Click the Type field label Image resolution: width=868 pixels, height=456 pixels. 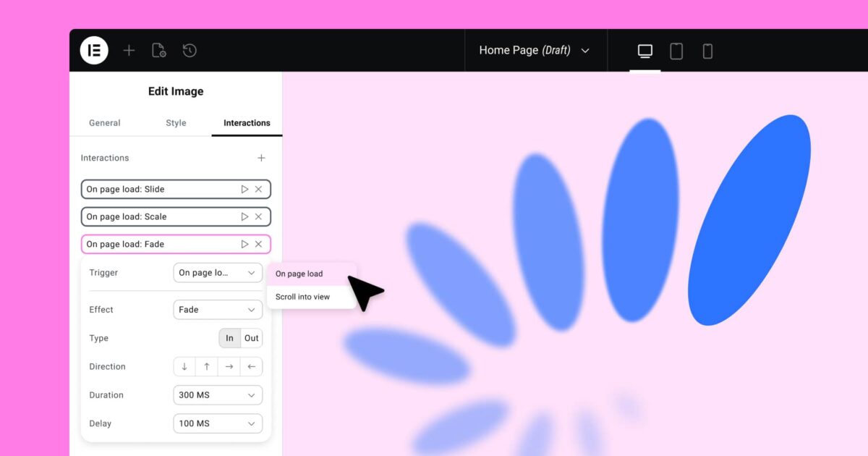98,338
